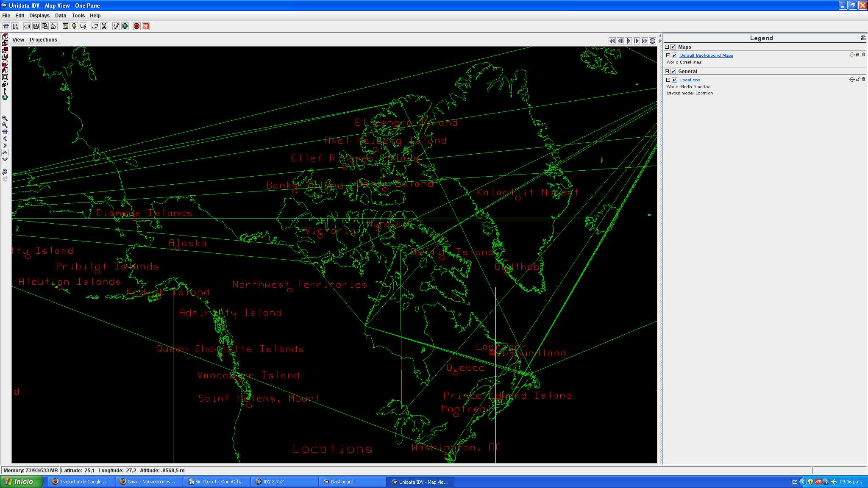
Task: Click the Default Background Maps link
Action: coord(707,55)
